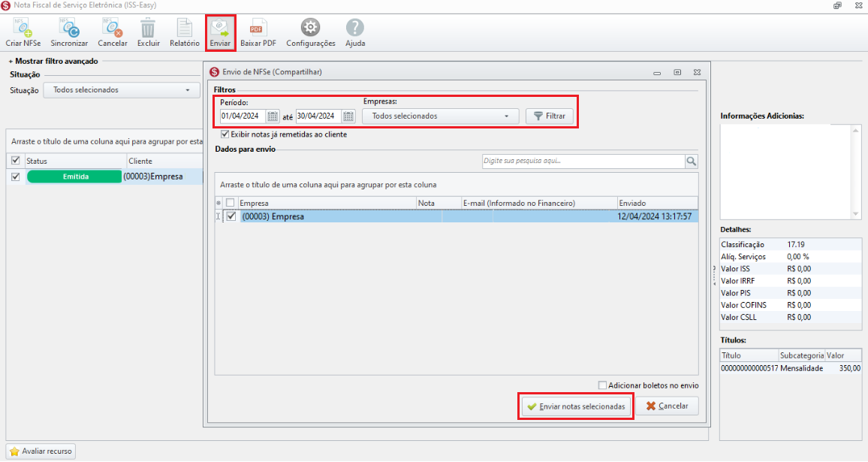Click Título column header in Títulos
The width and height of the screenshot is (868, 462).
tap(749, 355)
